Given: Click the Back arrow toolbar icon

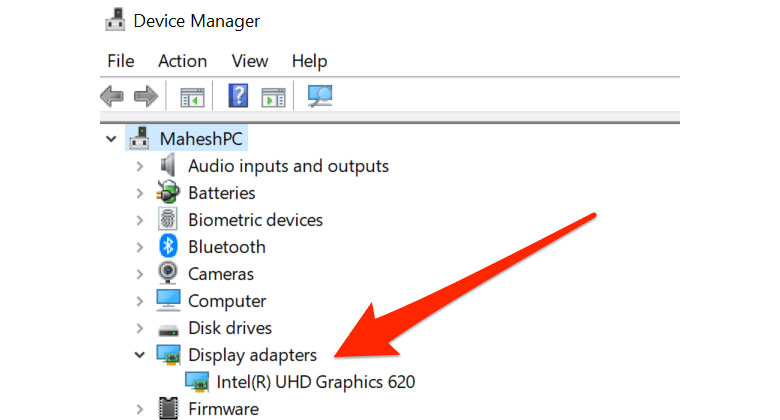Looking at the screenshot, I should point(112,96).
